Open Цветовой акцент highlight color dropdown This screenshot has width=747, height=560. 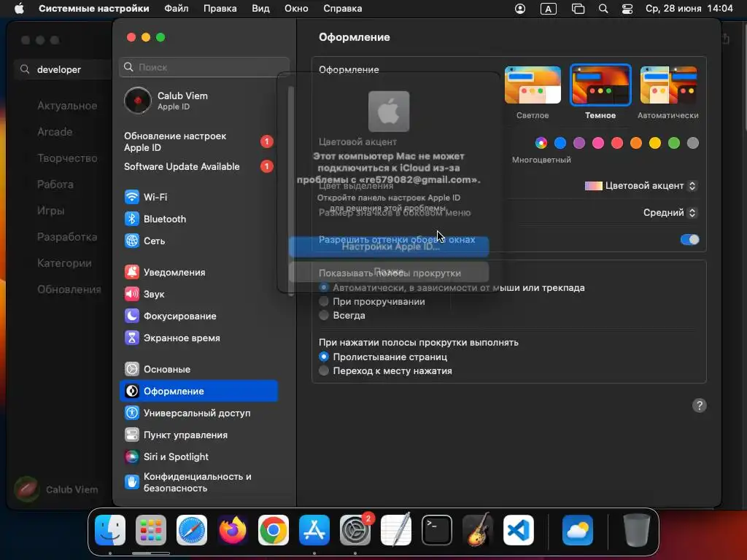click(641, 186)
